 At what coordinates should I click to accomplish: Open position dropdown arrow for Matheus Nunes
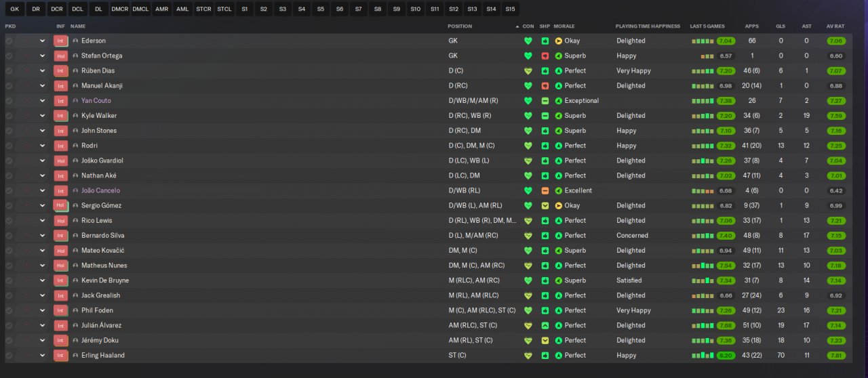pos(43,266)
